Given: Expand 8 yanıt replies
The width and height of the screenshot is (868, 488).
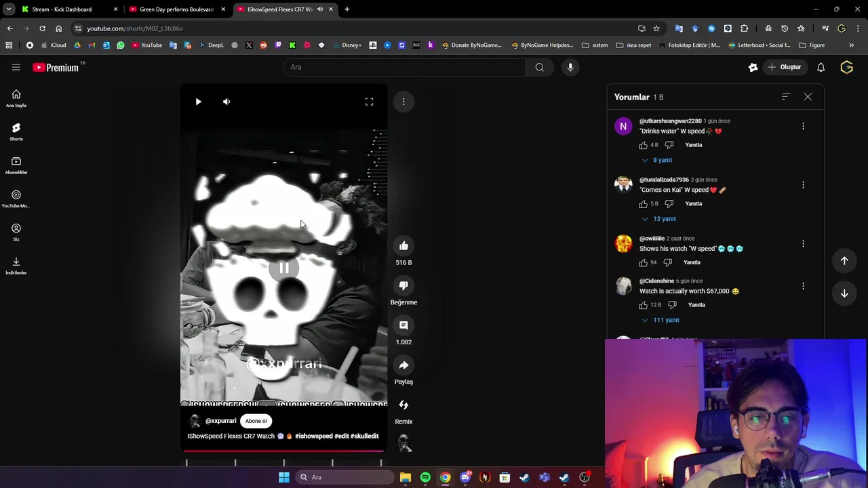Looking at the screenshot, I should tap(657, 160).
